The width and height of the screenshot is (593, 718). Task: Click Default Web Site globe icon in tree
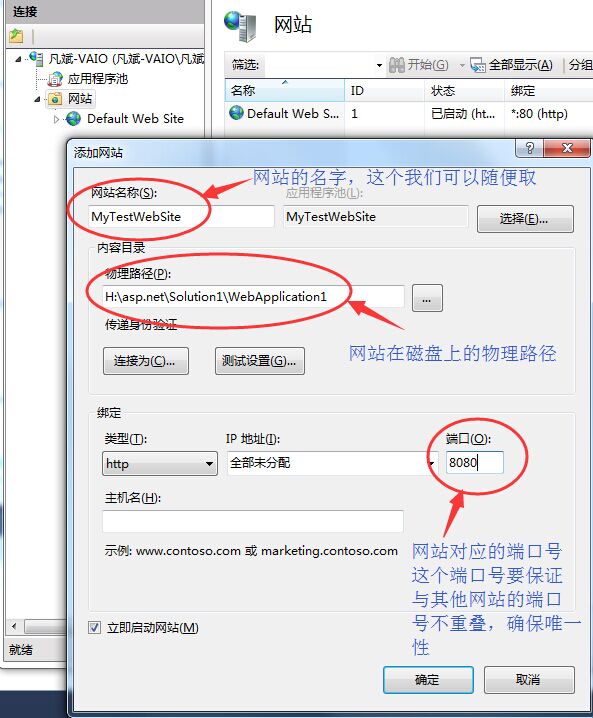tap(73, 119)
